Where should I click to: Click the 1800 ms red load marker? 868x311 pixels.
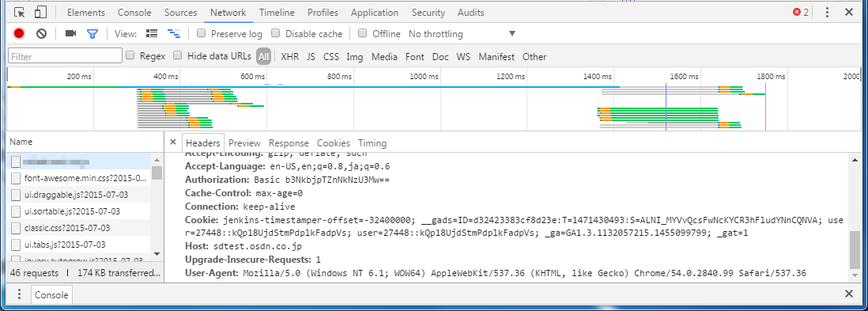pos(765,107)
